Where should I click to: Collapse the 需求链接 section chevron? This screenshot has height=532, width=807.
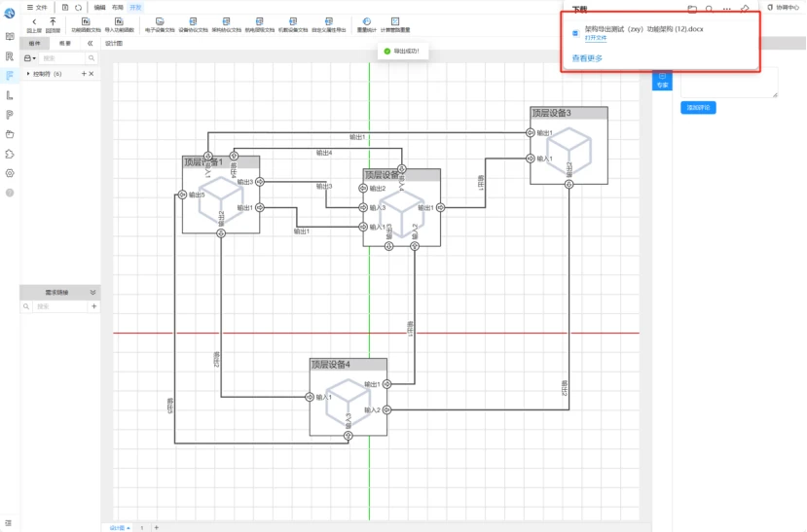pyautogui.click(x=92, y=292)
